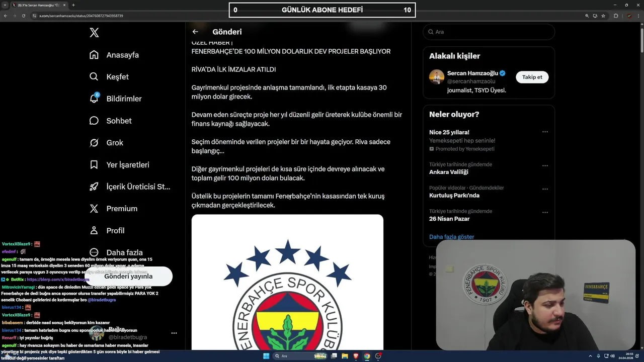Click the home house icon

pyautogui.click(x=94, y=55)
